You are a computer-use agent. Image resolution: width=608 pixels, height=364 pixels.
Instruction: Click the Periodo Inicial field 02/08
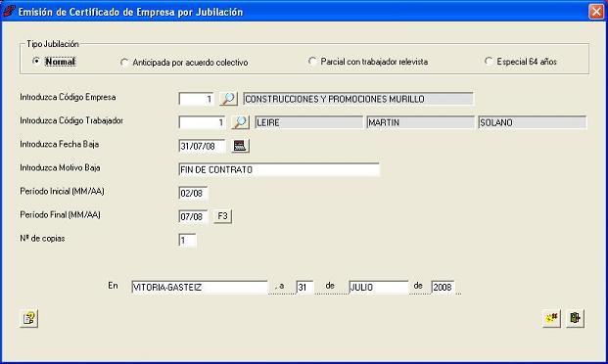pos(193,193)
